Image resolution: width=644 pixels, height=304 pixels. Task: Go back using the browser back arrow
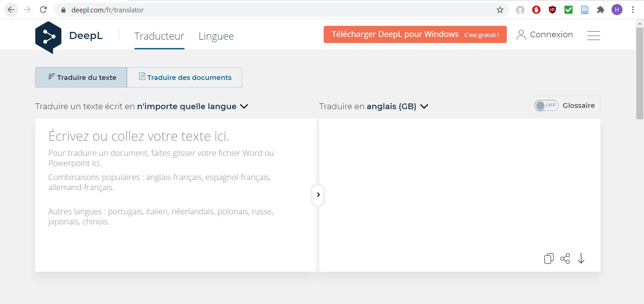tap(11, 10)
